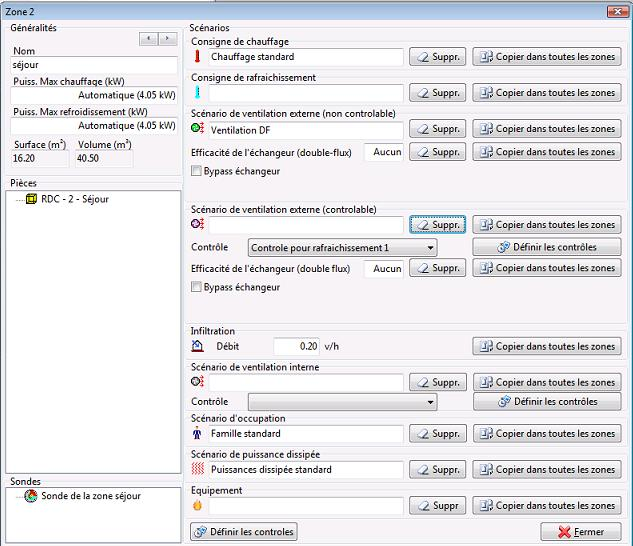This screenshot has width=633, height=546.
Task: Enable Bypass échangeur under controllable ventilation
Action: (x=196, y=287)
